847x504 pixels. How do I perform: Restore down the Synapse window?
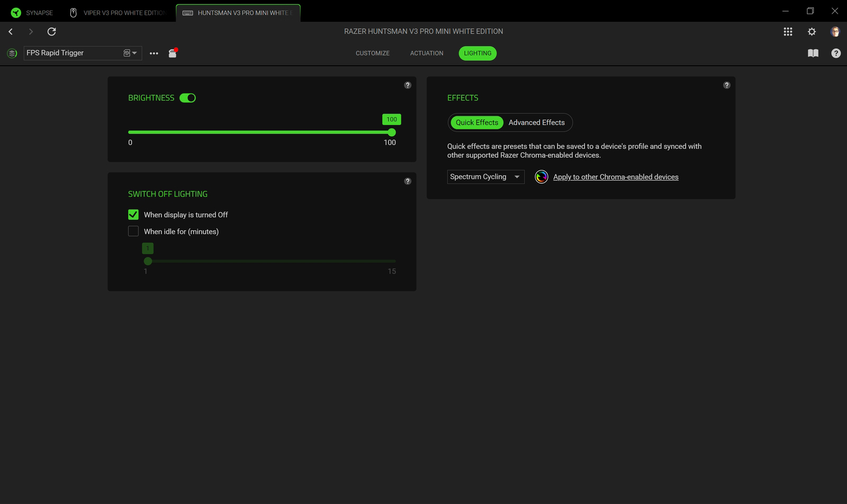pyautogui.click(x=810, y=11)
